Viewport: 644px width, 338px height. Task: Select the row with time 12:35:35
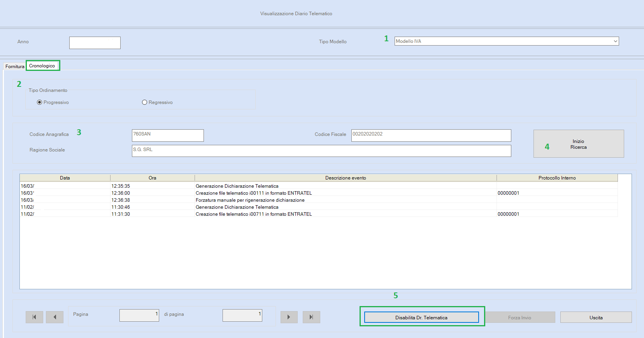point(319,186)
